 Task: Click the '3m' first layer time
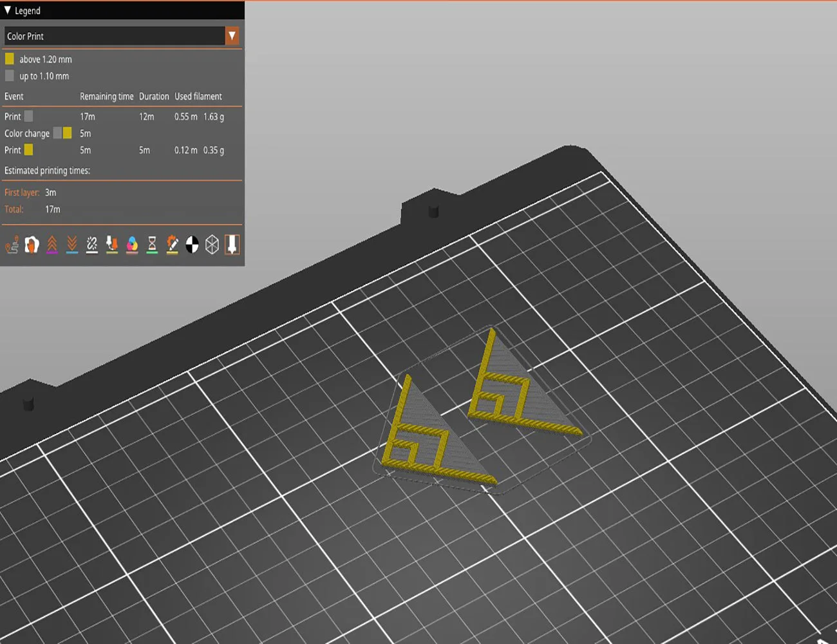coord(51,193)
